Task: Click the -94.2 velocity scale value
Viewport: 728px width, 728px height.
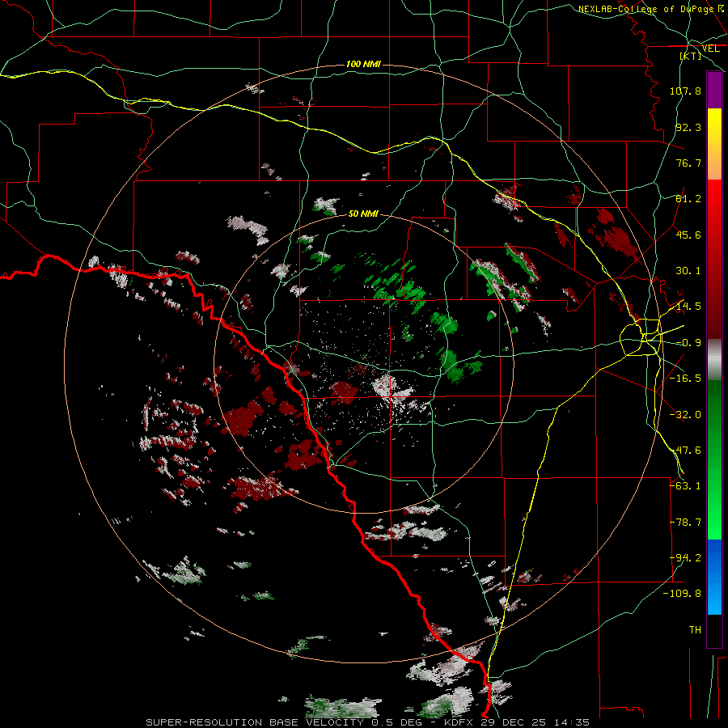Action: point(685,558)
